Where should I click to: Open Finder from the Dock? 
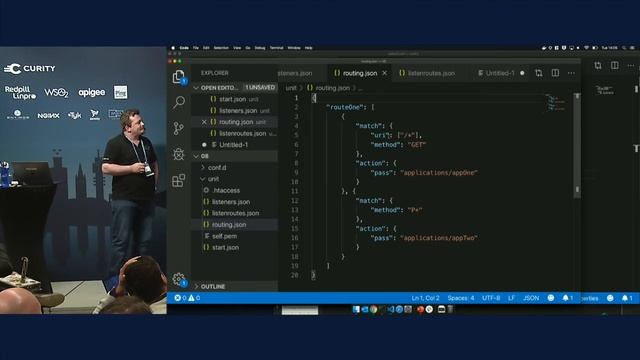point(356,309)
